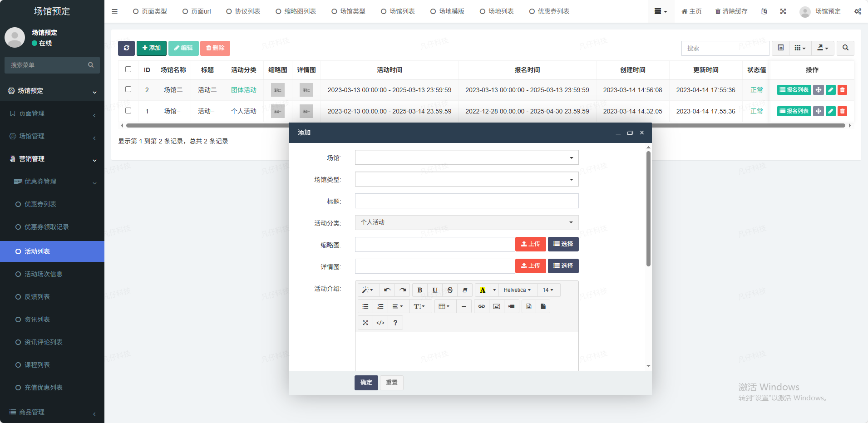Select the checkbox for row ID 1
Viewport: 868px width, 423px height.
pyautogui.click(x=128, y=111)
